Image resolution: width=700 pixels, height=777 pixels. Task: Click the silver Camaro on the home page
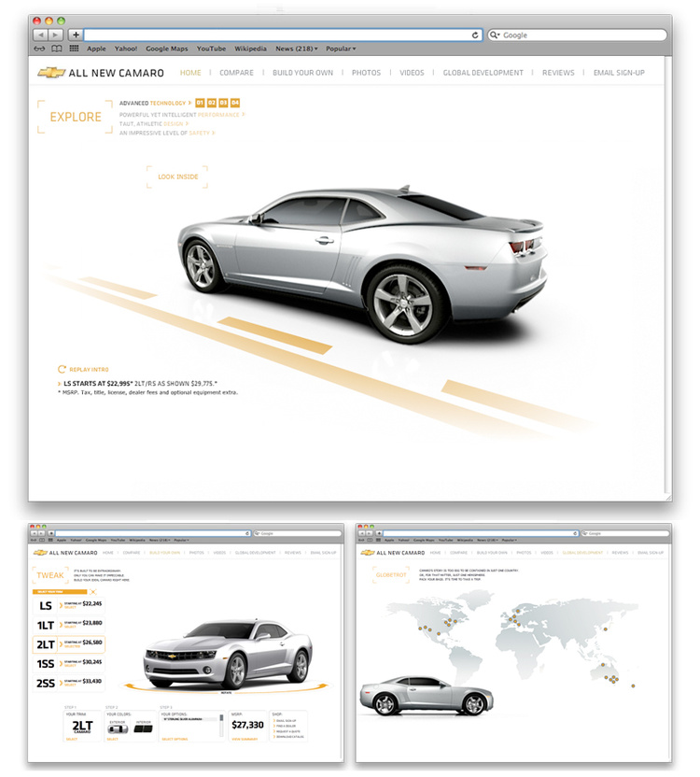coord(363,263)
